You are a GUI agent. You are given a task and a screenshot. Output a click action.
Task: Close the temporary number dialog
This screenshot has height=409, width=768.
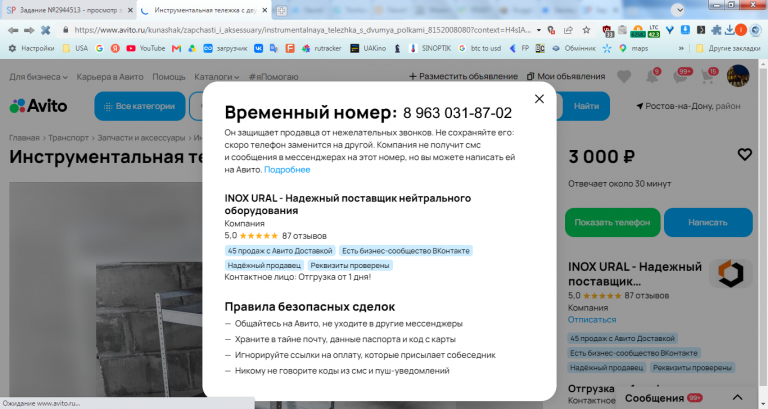[x=539, y=99]
